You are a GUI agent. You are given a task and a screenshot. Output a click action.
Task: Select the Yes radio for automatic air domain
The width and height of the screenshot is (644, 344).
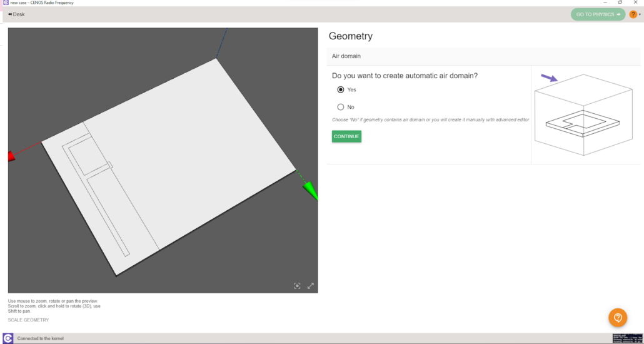pyautogui.click(x=341, y=89)
